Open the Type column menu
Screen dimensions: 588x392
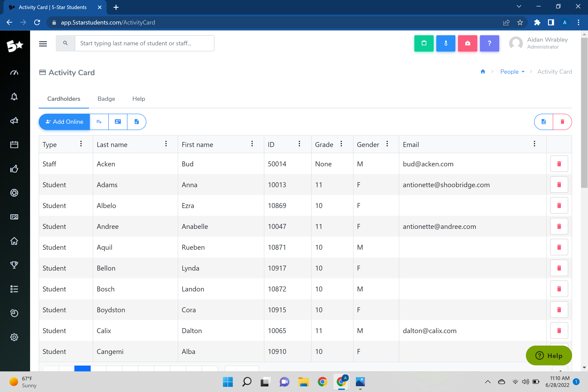tap(81, 144)
